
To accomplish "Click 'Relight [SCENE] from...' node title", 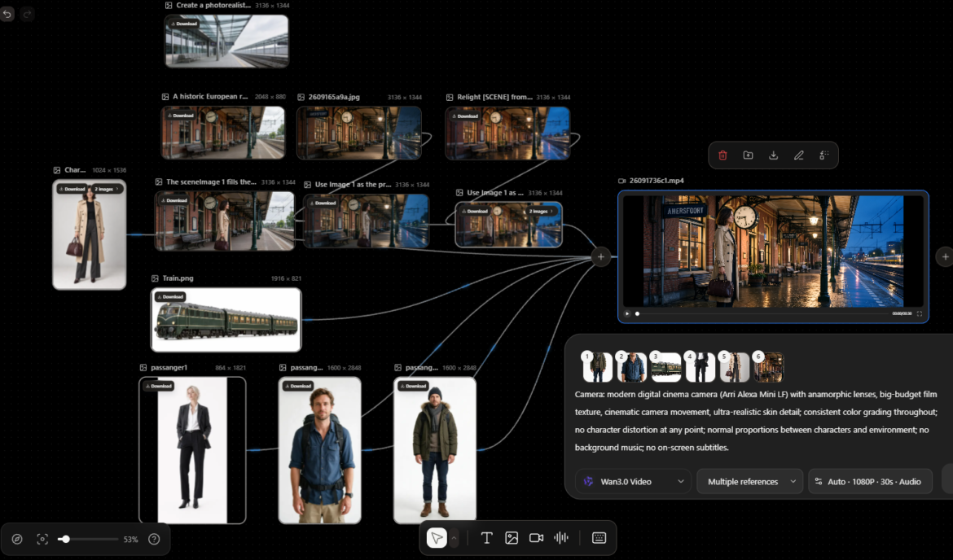I will tap(494, 97).
